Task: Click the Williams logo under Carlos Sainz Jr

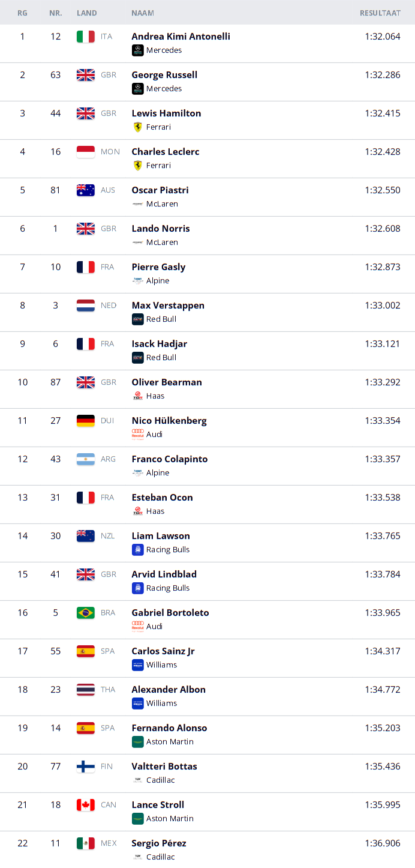Action: (x=137, y=665)
